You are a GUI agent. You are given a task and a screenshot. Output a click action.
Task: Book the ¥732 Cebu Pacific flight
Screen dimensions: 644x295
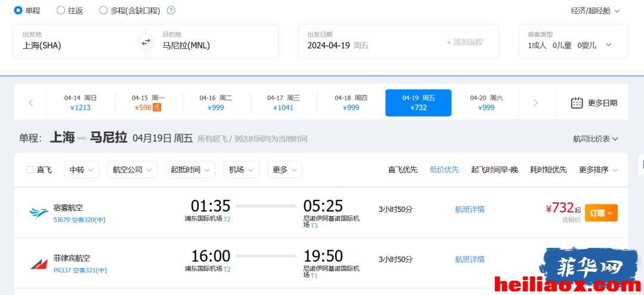tap(601, 213)
